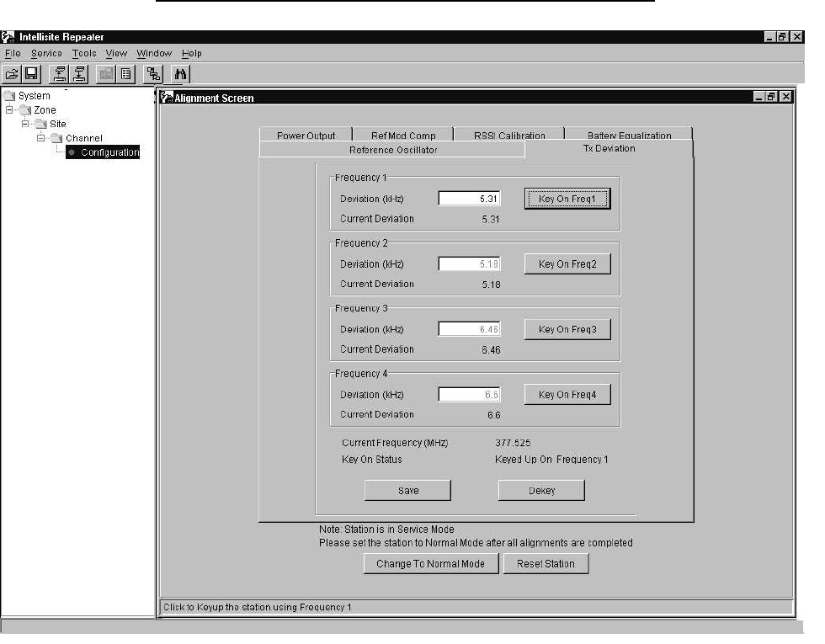Viewport: 825px width, 644px height.
Task: Click the Save floppy disk toolbar icon
Action: tap(31, 74)
